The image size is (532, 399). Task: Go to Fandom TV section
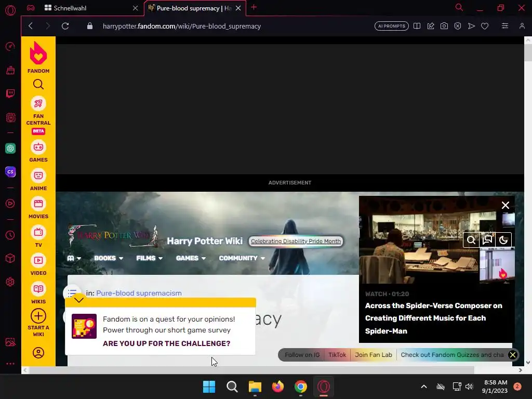[x=38, y=236]
